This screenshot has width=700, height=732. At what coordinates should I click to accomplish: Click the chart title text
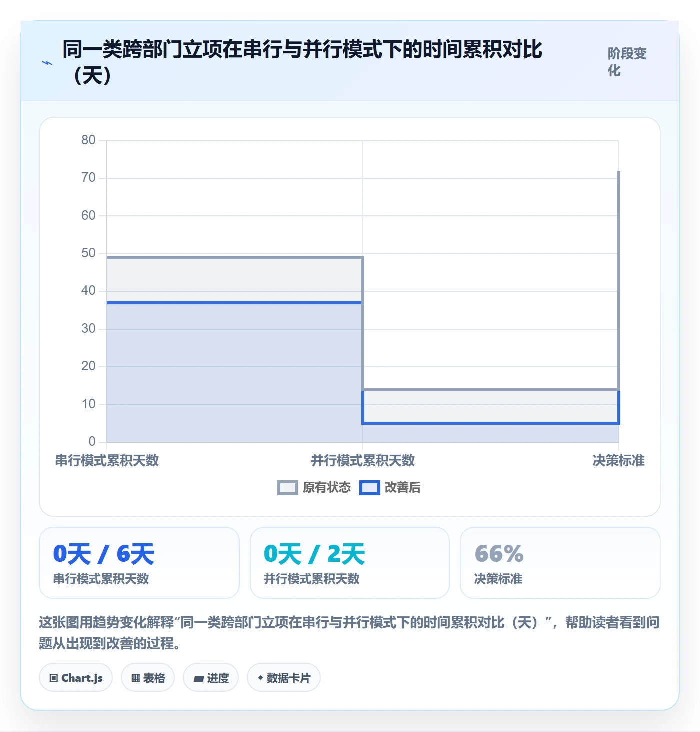point(302,62)
